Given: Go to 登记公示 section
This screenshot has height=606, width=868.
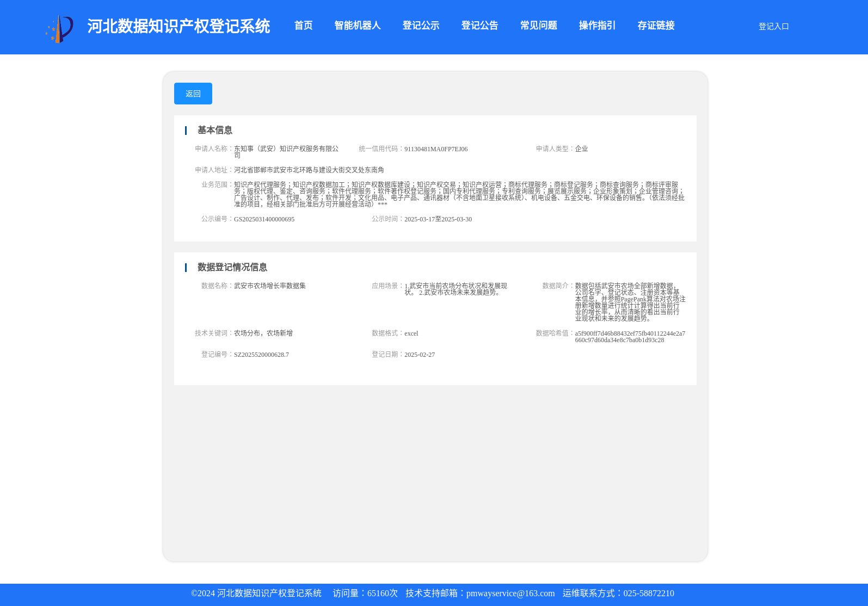Looking at the screenshot, I should 421,26.
